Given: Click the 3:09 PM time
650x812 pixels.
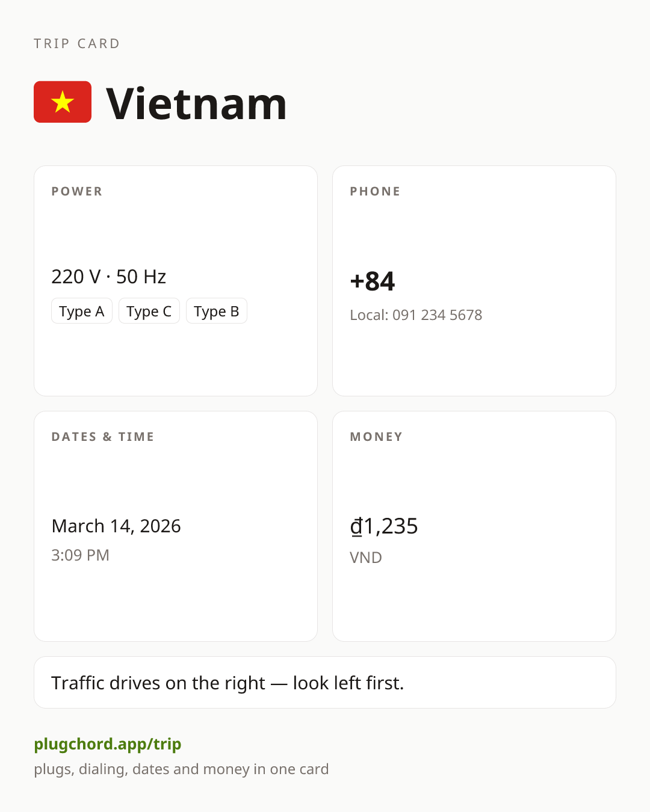Looking at the screenshot, I should click(80, 555).
